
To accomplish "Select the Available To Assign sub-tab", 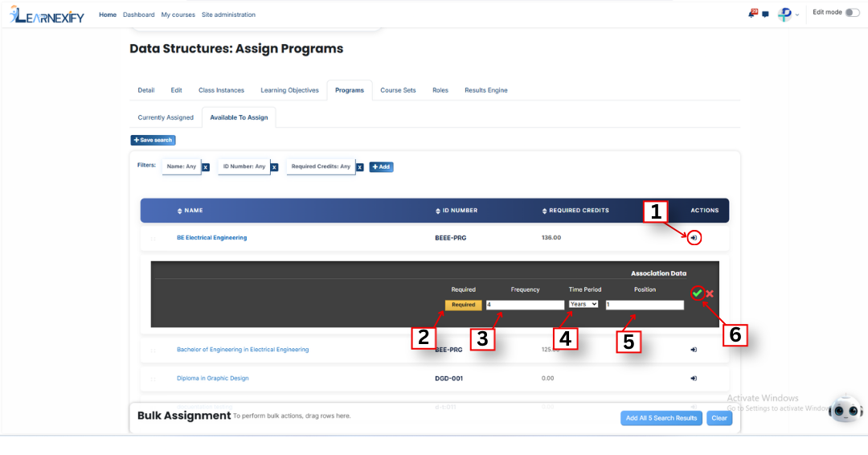I will 239,117.
